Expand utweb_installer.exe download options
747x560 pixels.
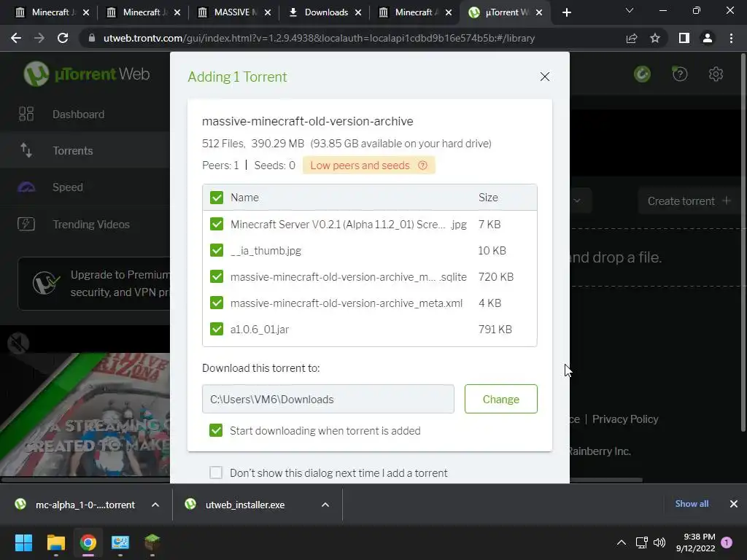pos(325,505)
